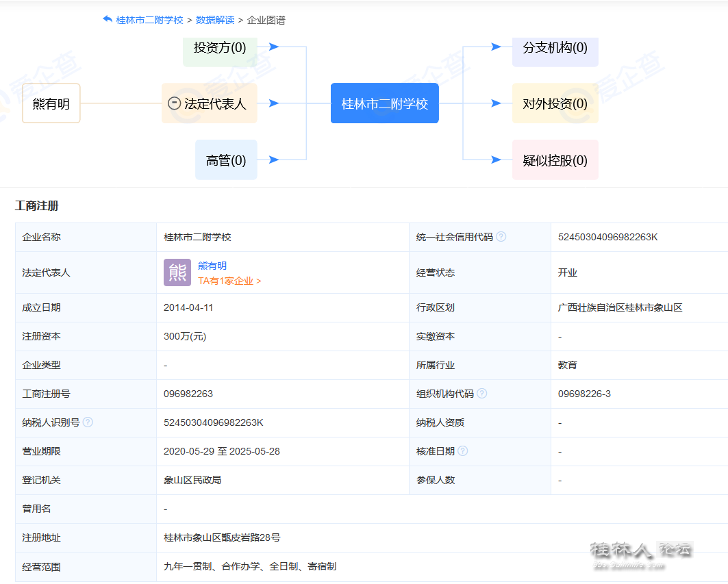728x584 pixels.
Task: Click the back arrow icon in breadcrumb
Action: [x=108, y=19]
